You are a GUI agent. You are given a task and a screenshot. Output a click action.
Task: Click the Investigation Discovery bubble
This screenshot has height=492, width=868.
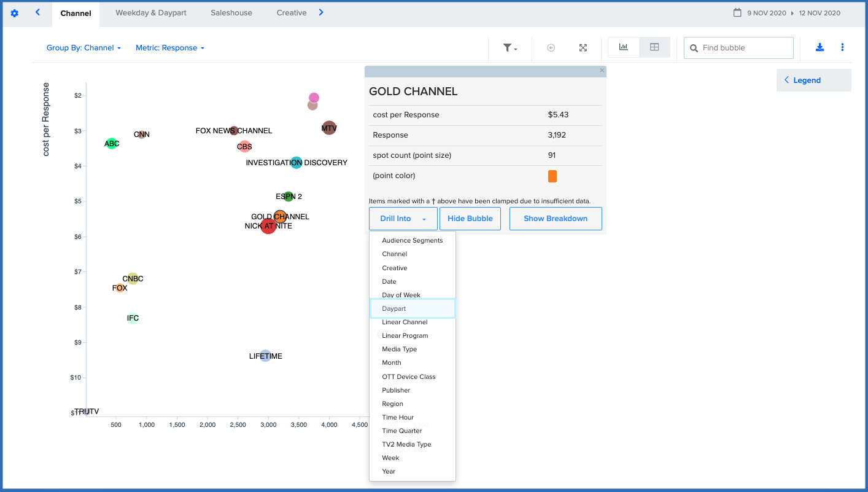click(296, 163)
